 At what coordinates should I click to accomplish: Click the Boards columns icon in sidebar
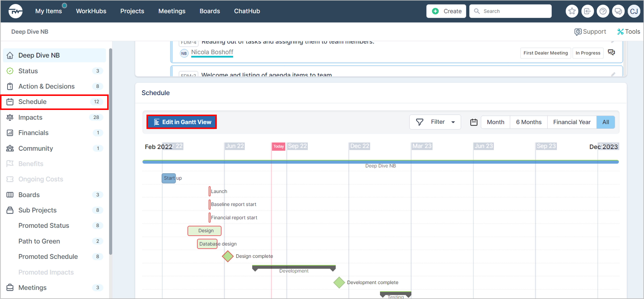10,195
